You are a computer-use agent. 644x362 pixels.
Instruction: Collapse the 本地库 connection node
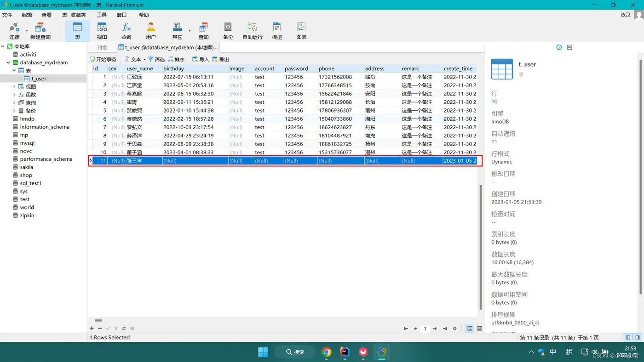pos(3,46)
